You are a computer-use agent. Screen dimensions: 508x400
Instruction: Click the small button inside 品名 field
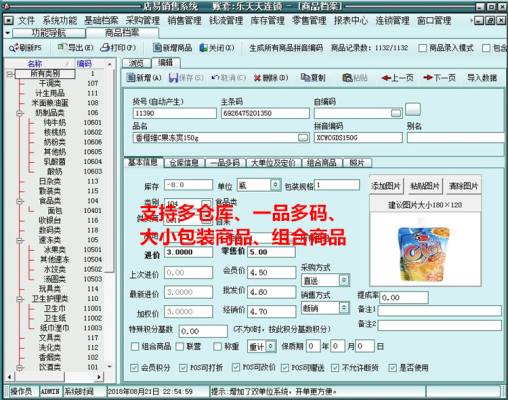pos(303,138)
